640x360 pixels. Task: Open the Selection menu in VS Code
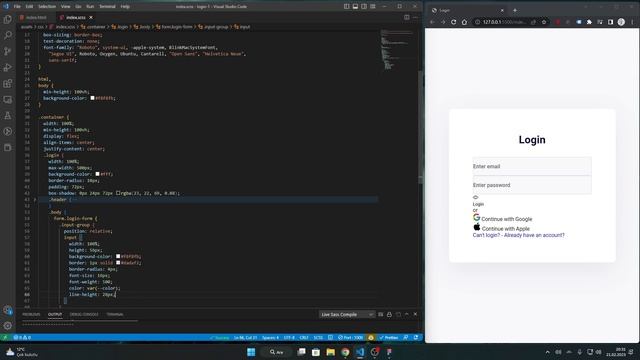(x=47, y=7)
